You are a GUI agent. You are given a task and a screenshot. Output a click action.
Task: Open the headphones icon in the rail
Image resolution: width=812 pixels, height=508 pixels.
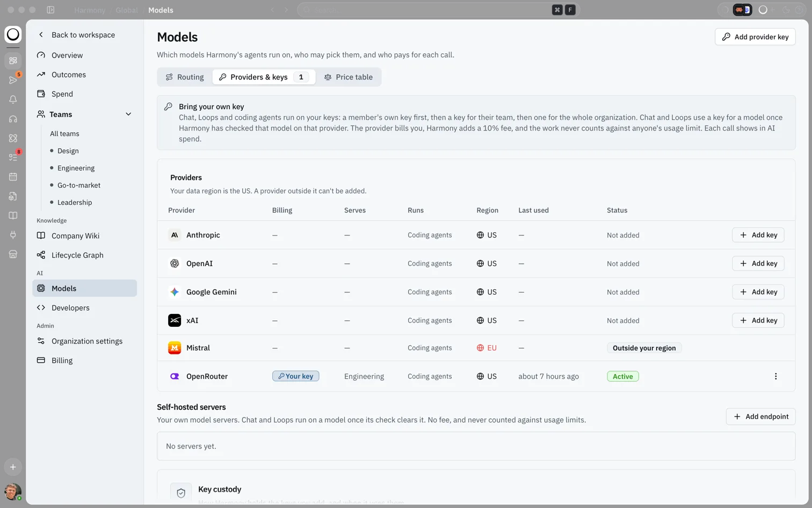(x=13, y=119)
